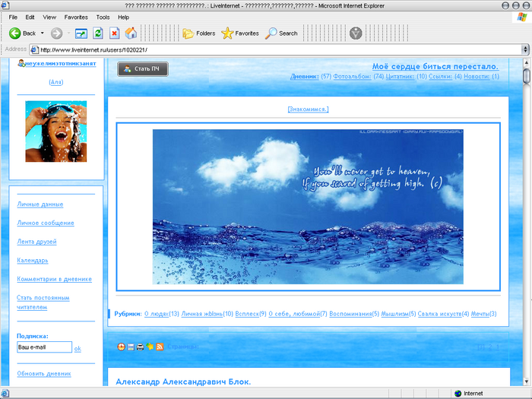Open the Дневник link

click(x=304, y=76)
